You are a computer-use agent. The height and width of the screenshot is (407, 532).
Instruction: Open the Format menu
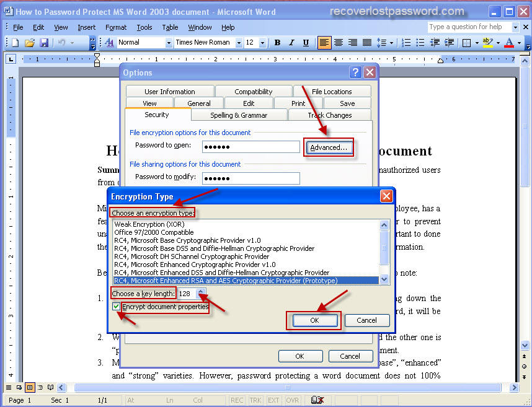pos(116,27)
